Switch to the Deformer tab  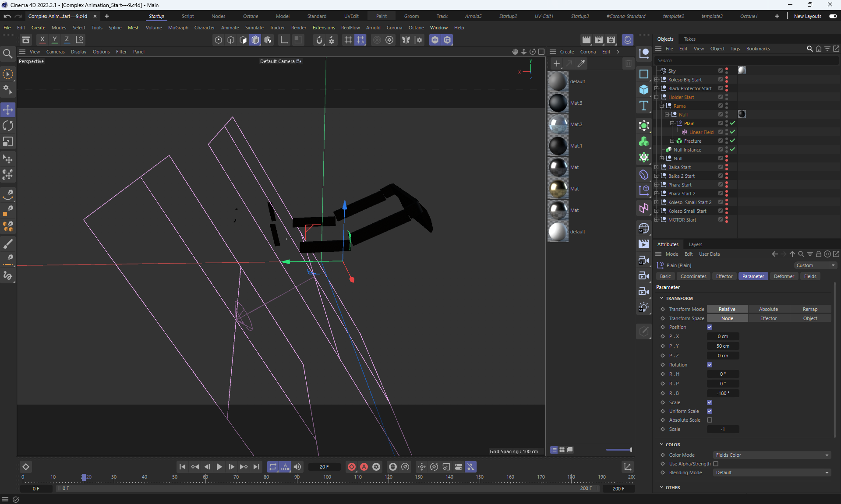pyautogui.click(x=784, y=276)
